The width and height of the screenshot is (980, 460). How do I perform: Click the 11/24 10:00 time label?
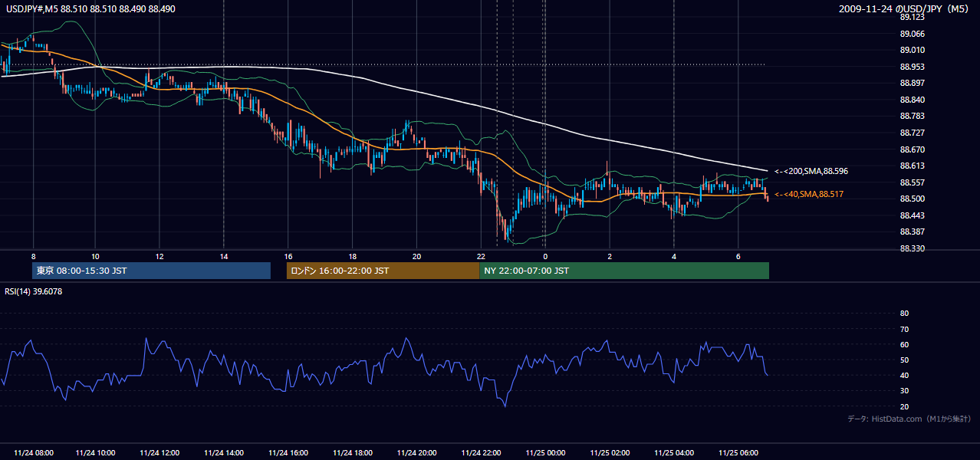point(96,452)
